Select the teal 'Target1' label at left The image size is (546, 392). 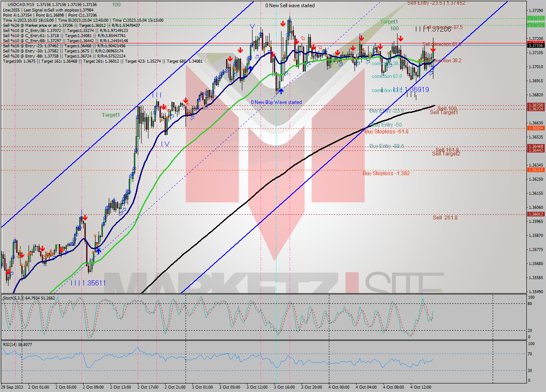[x=110, y=115]
